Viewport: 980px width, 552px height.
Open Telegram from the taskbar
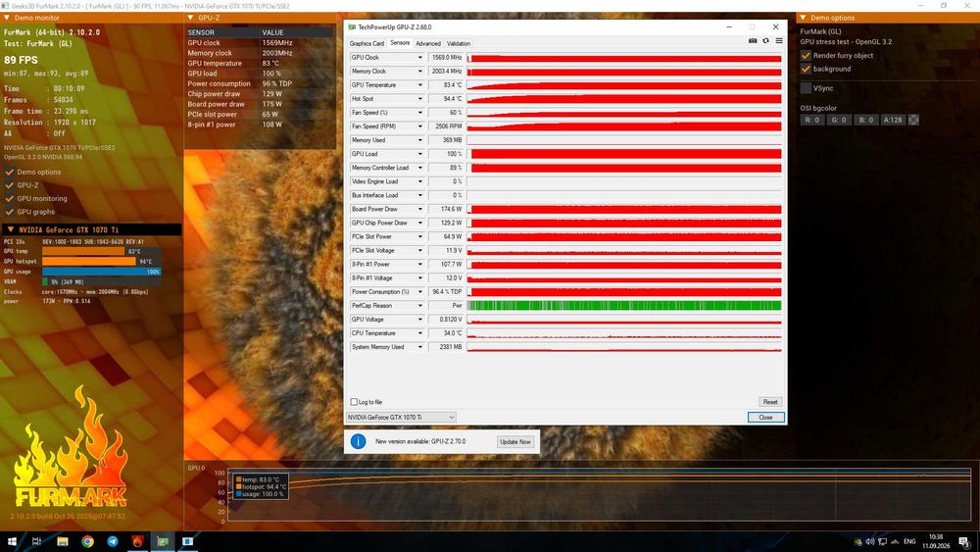click(113, 541)
